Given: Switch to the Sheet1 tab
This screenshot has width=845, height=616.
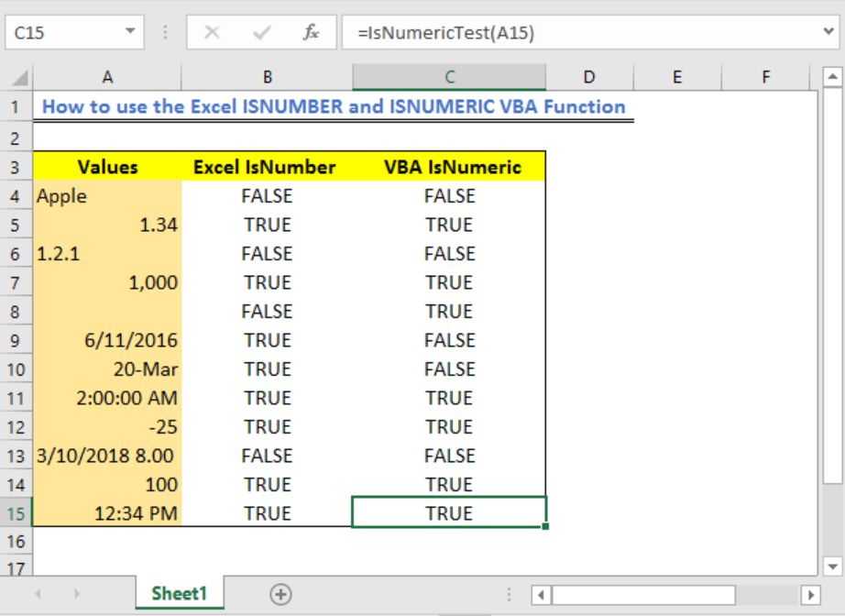Looking at the screenshot, I should click(180, 593).
